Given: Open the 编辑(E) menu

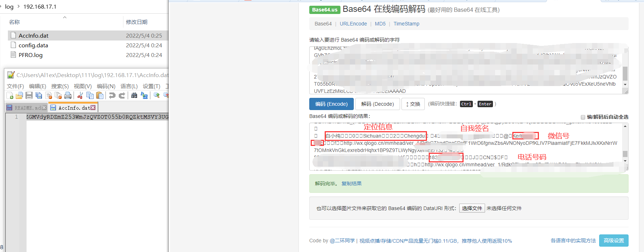Looking at the screenshot, I should [38, 86].
